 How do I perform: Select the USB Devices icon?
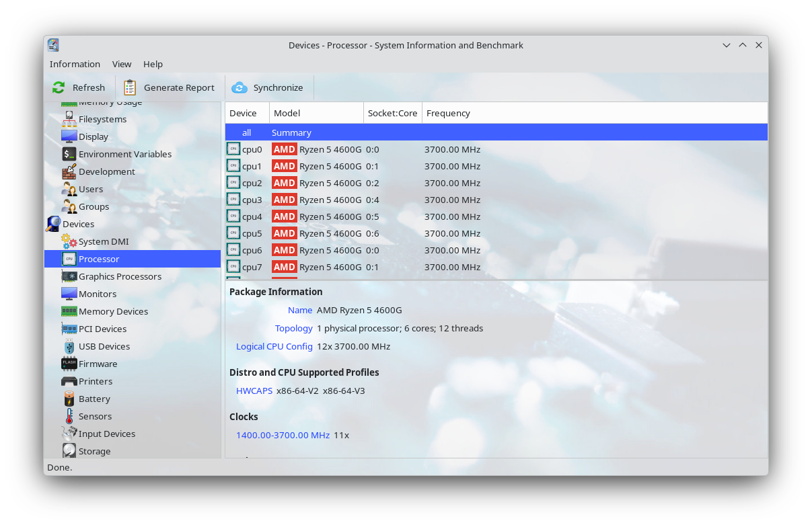coord(69,346)
